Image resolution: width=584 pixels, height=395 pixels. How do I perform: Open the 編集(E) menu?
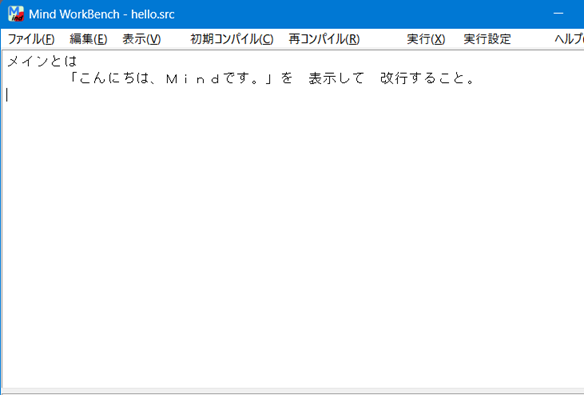point(88,39)
